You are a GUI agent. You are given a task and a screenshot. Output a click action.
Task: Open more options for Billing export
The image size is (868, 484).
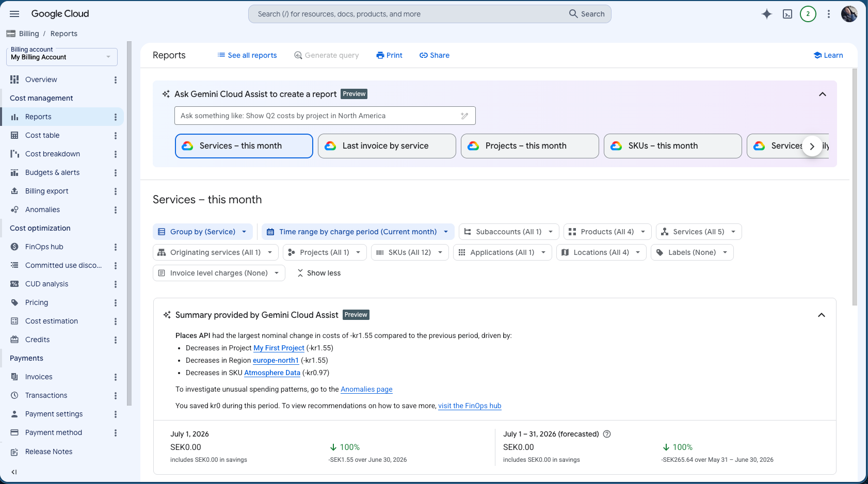[x=116, y=191]
